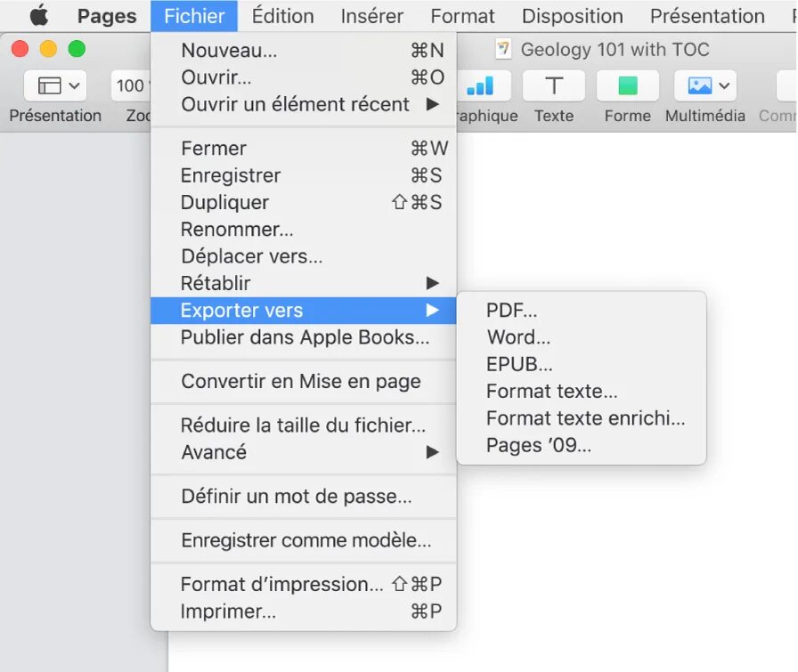The image size is (798, 672).
Task: Choose Pages '09… export option
Action: pyautogui.click(x=538, y=445)
